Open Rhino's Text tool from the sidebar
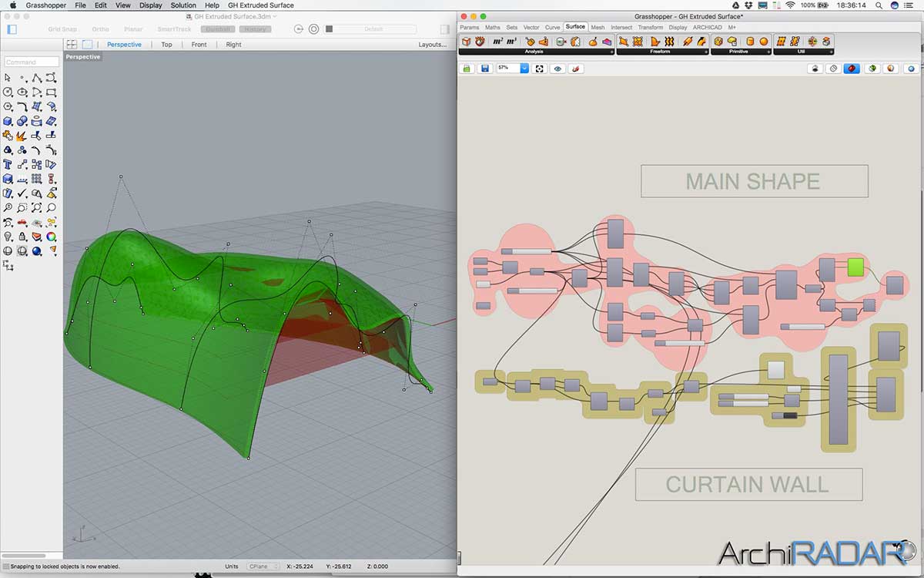The height and width of the screenshot is (578, 924). [x=10, y=163]
